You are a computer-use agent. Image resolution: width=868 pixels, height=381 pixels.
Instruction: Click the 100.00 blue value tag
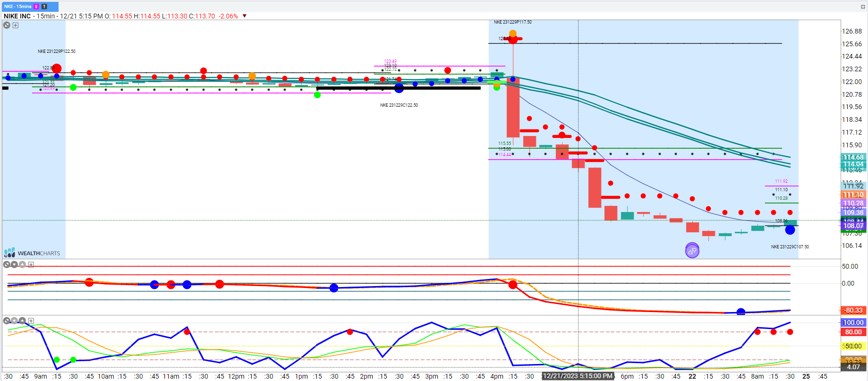coord(853,322)
